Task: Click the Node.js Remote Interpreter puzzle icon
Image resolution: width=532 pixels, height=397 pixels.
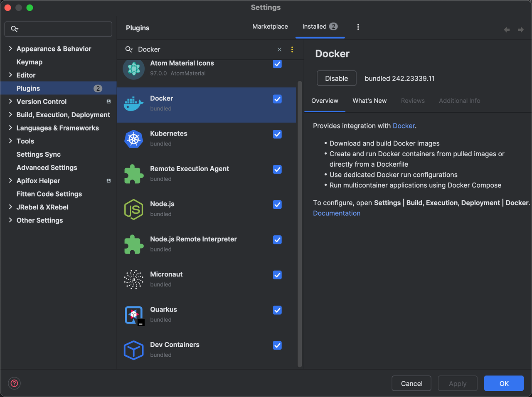Action: coord(133,244)
